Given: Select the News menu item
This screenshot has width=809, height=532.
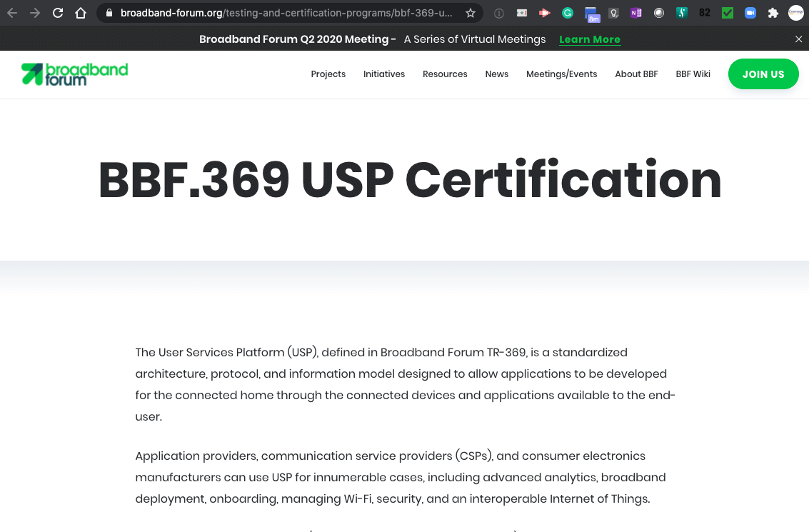Looking at the screenshot, I should (496, 74).
